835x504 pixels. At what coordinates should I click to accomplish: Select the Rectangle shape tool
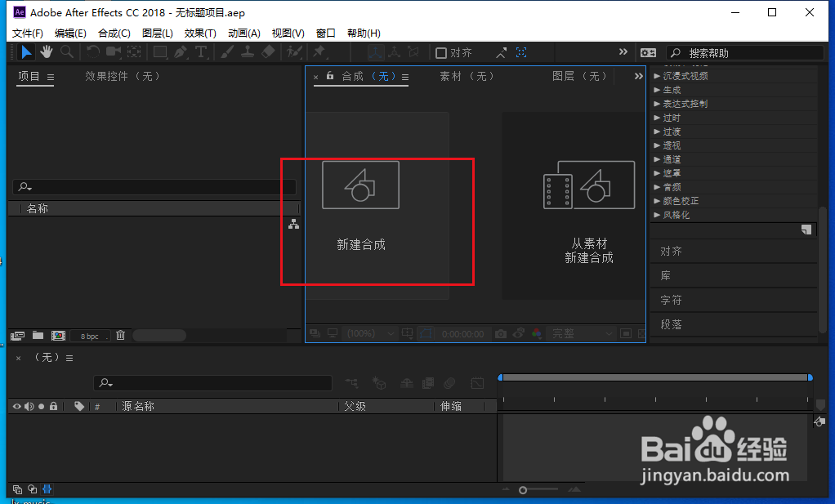coord(160,52)
